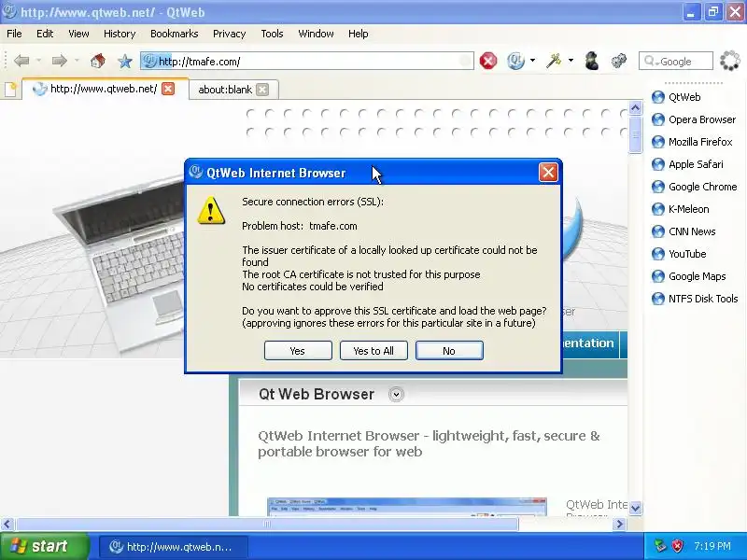Click the bookmark star icon
The image size is (747, 560).
(x=125, y=61)
